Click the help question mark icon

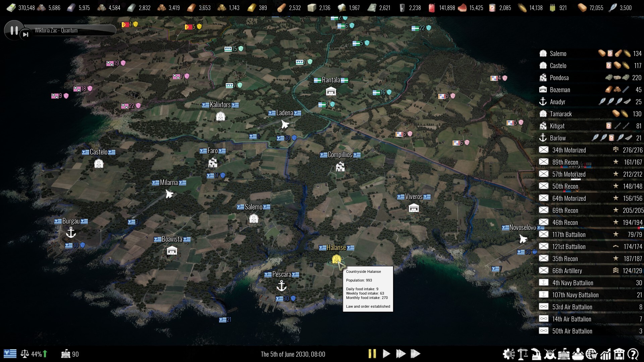633,354
